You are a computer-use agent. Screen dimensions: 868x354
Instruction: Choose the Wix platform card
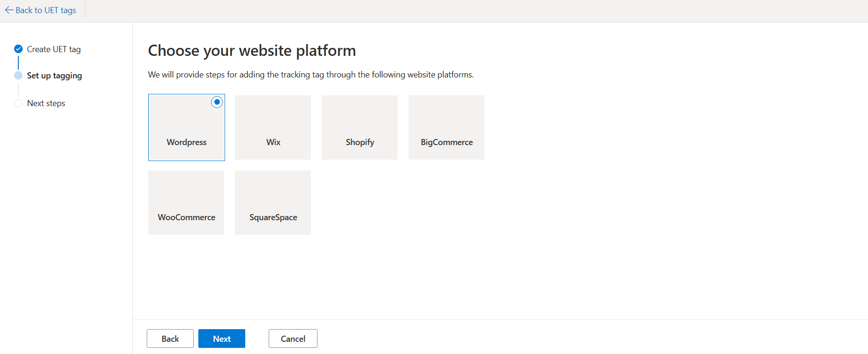coord(273,127)
